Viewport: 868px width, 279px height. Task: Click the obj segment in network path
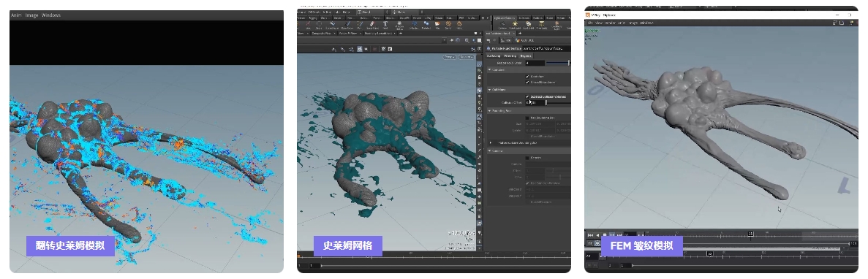(506, 40)
